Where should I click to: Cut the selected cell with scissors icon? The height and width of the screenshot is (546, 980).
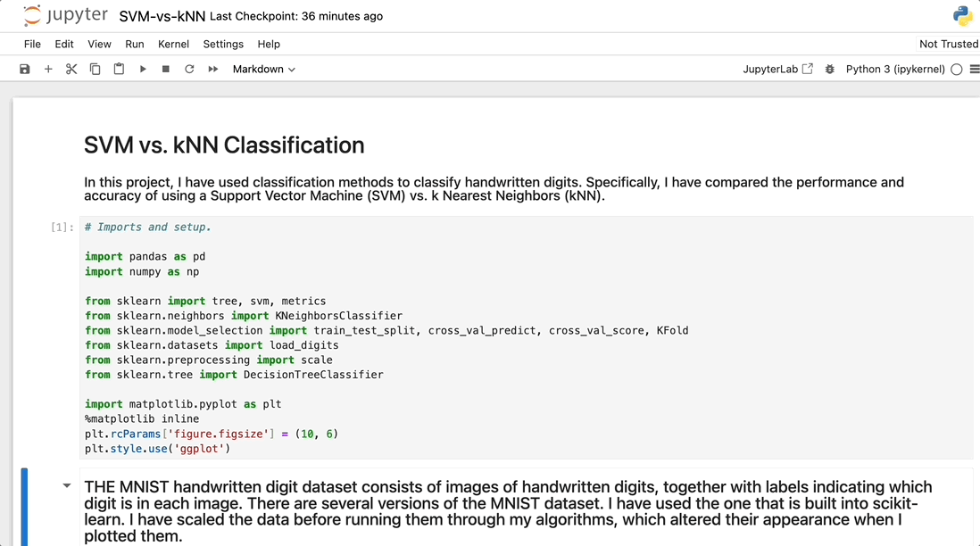tap(71, 70)
